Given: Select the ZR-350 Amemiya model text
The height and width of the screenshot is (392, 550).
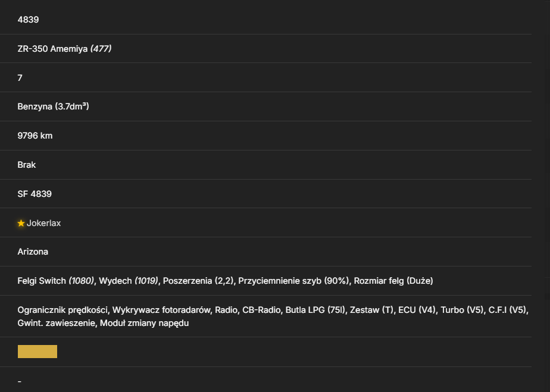Looking at the screenshot, I should point(52,49).
